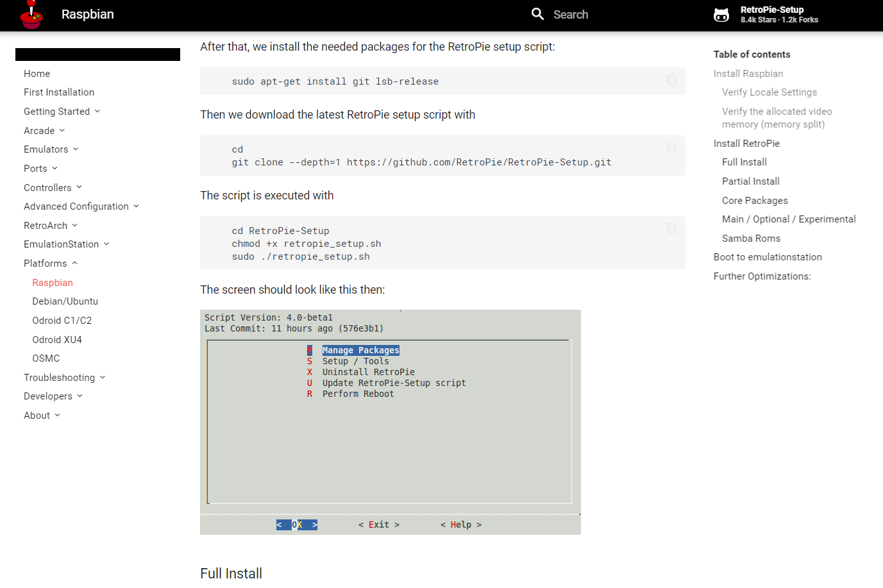Jump to Samba Roms section
This screenshot has height=588, width=883.
[x=752, y=239]
